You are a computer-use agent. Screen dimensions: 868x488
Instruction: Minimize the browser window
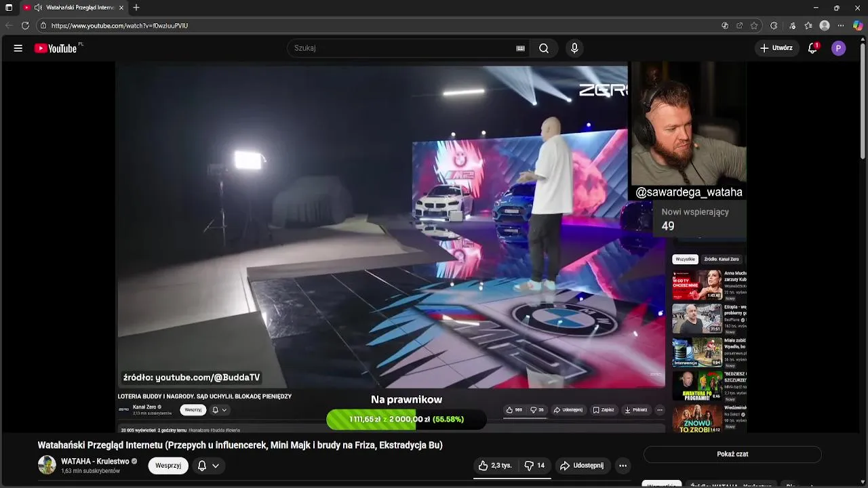point(816,7)
